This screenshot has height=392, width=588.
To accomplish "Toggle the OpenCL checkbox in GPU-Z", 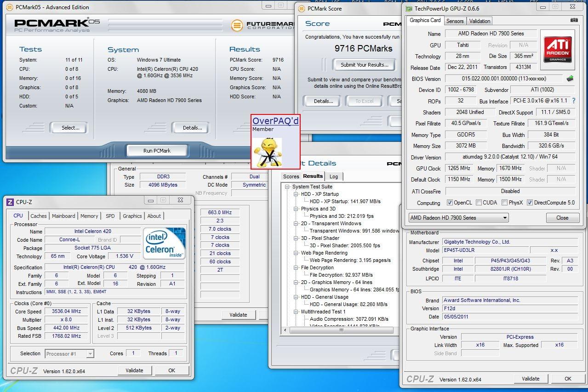I will (450, 203).
